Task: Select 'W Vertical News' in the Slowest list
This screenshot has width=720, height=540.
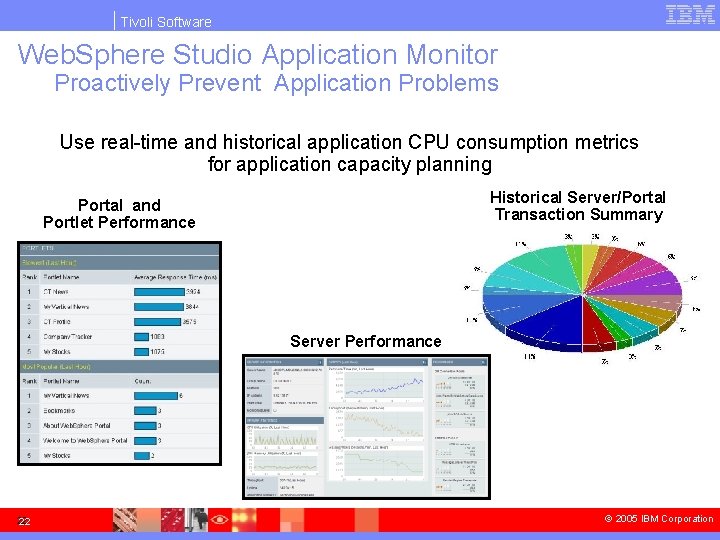Action: point(119,307)
